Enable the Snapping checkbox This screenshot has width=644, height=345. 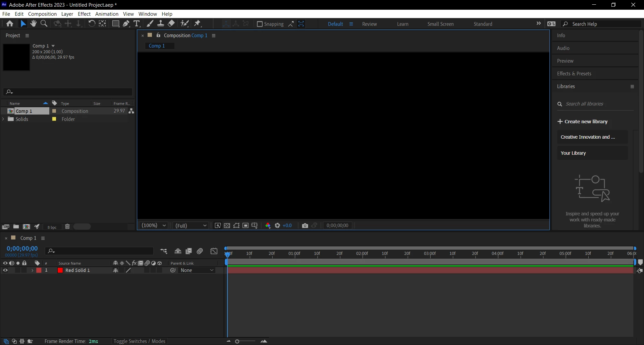[x=260, y=24]
